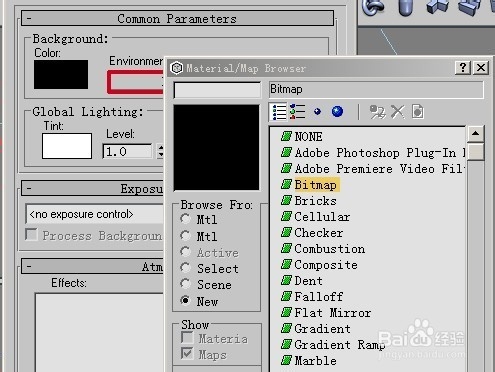Collapse the Atmosphere rollout
495x372 pixels.
pos(93,266)
